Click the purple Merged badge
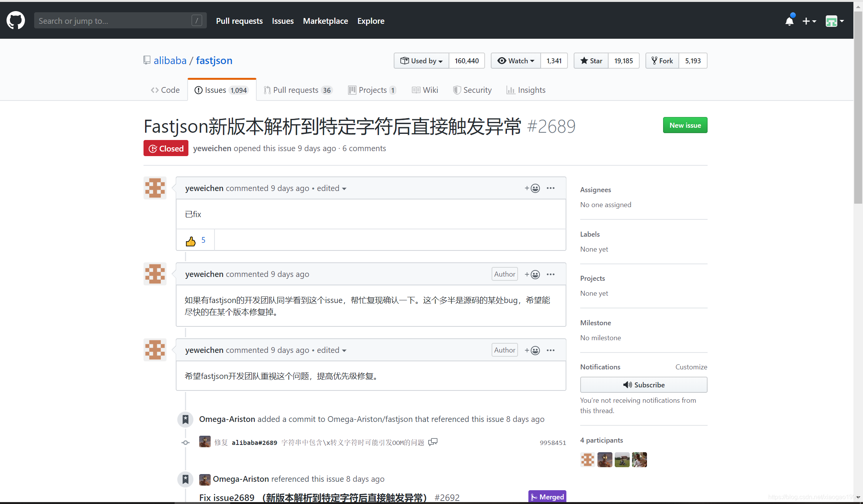Image resolution: width=863 pixels, height=504 pixels. 547,497
